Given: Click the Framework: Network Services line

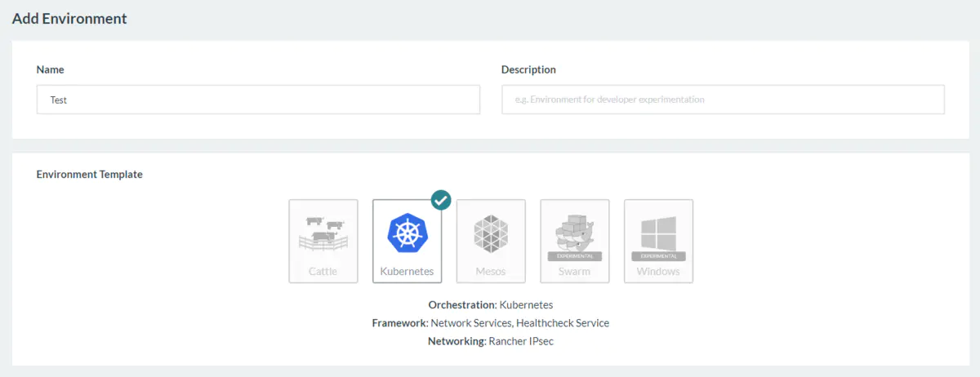Looking at the screenshot, I should [491, 323].
